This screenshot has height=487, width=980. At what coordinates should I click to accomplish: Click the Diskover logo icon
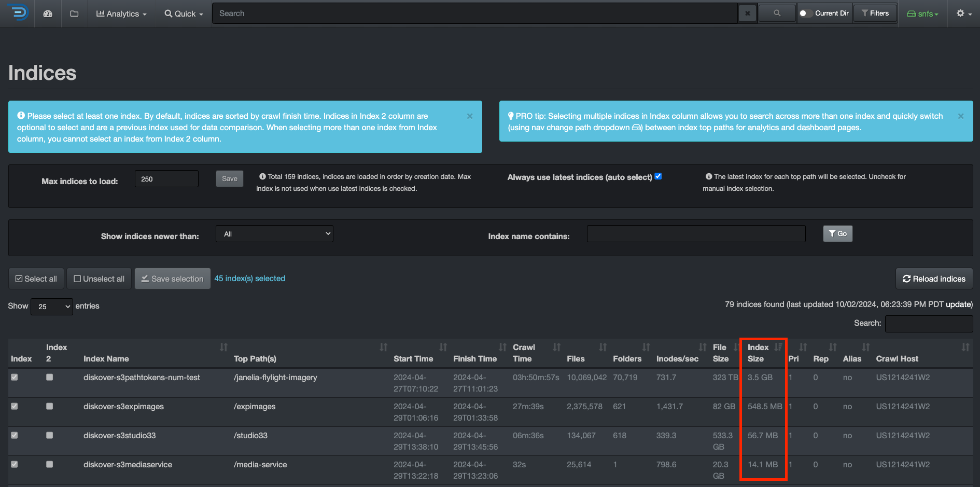click(x=17, y=13)
